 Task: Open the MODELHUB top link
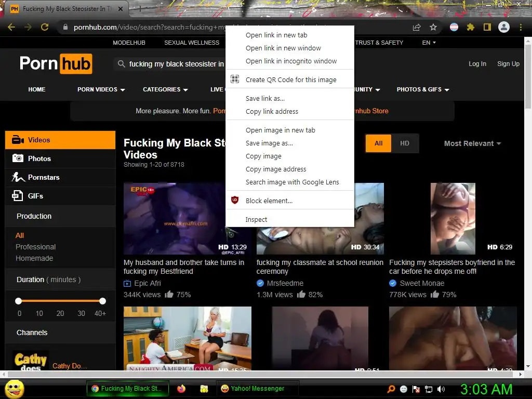[x=129, y=43]
